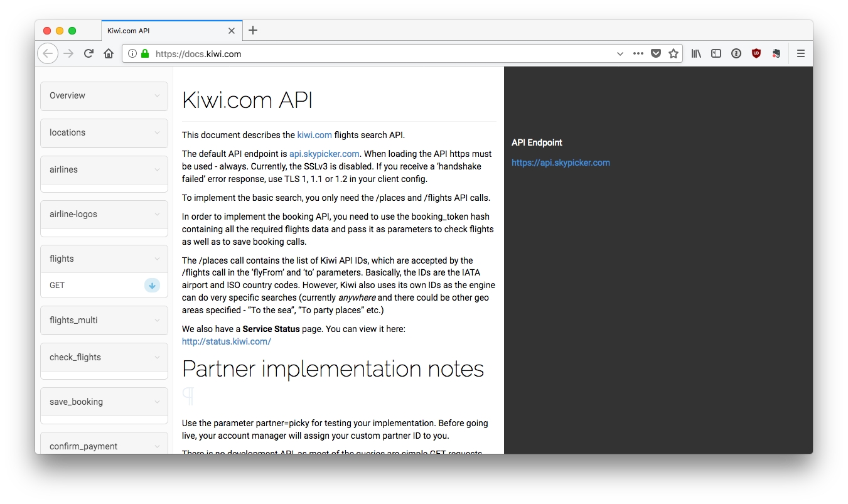Go forward with the arrow button
The image size is (848, 504).
pyautogui.click(x=69, y=53)
